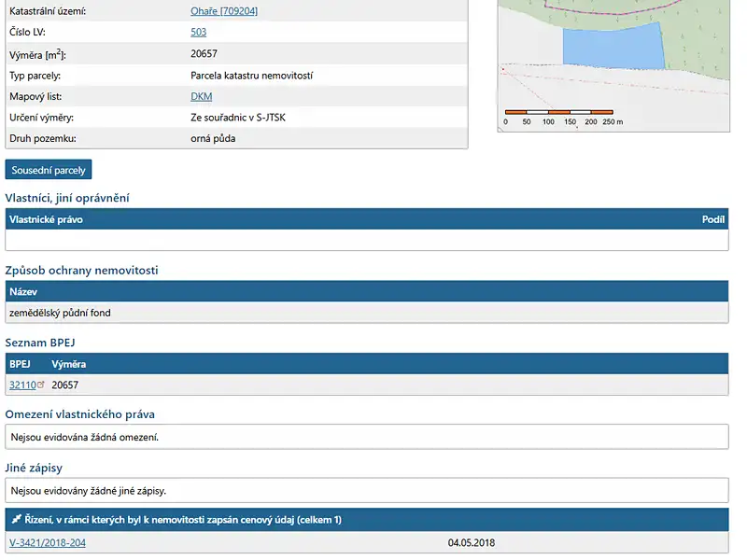Click the 'Číslo LV:' label
747x560 pixels.
tap(28, 32)
